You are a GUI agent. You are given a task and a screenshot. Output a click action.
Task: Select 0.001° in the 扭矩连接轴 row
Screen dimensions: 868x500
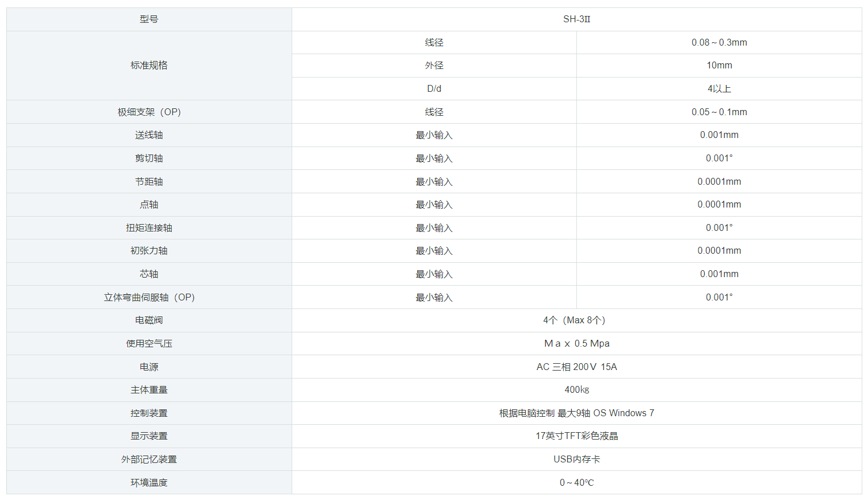[719, 228]
